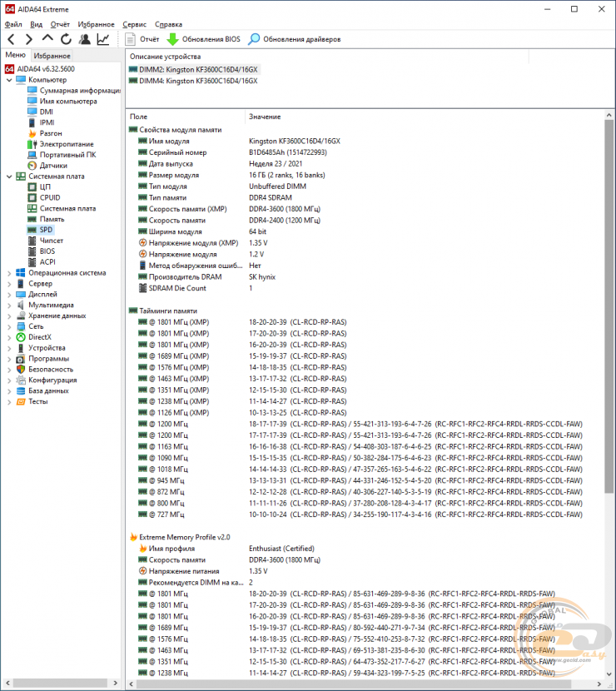Click the CPUID icon in the tree
Viewport: 616px width, 691px height.
[x=32, y=197]
